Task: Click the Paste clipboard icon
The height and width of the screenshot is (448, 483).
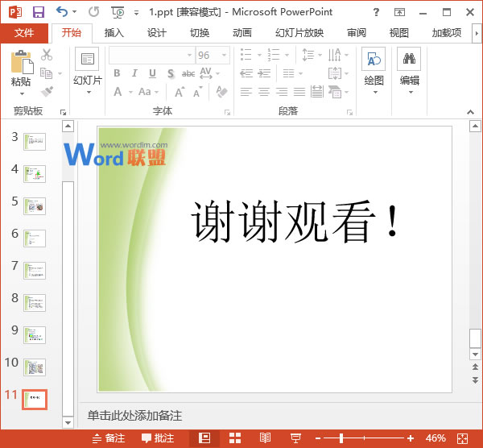Action: pyautogui.click(x=22, y=62)
